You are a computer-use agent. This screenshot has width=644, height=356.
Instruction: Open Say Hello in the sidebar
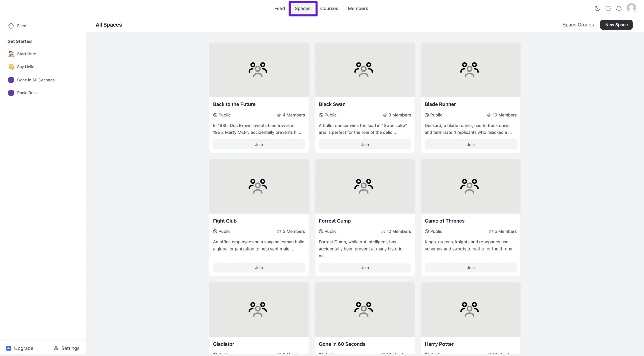coord(26,67)
